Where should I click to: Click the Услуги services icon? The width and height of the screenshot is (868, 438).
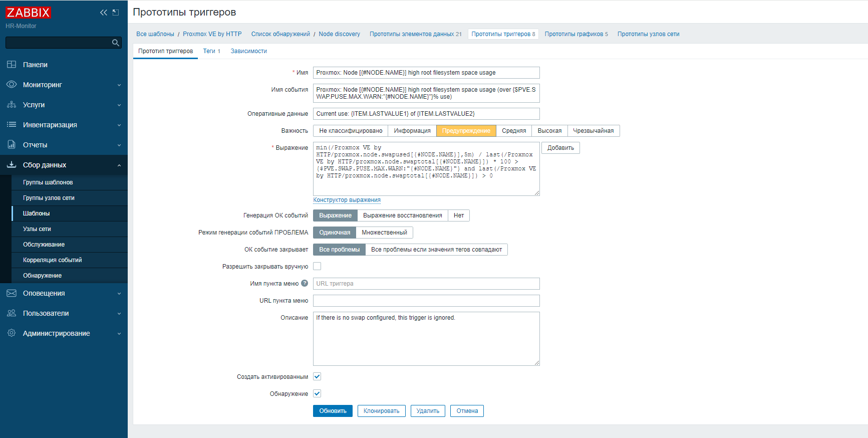pyautogui.click(x=12, y=105)
